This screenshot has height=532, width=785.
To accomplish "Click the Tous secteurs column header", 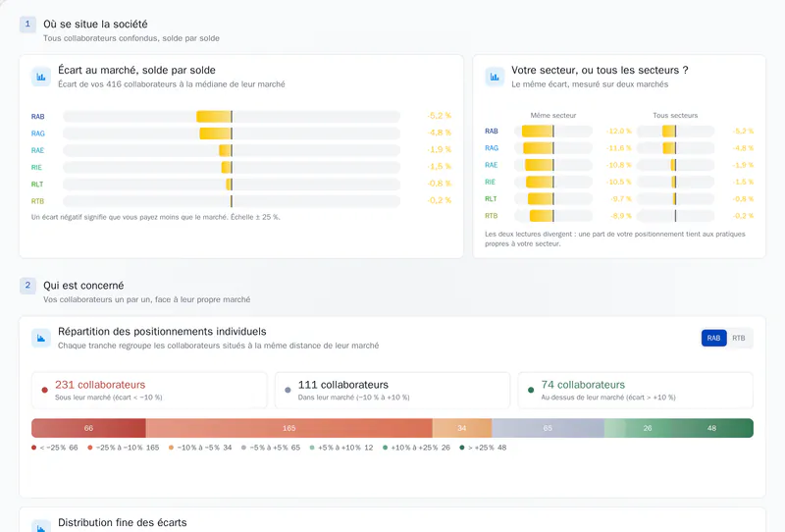I will pos(675,115).
